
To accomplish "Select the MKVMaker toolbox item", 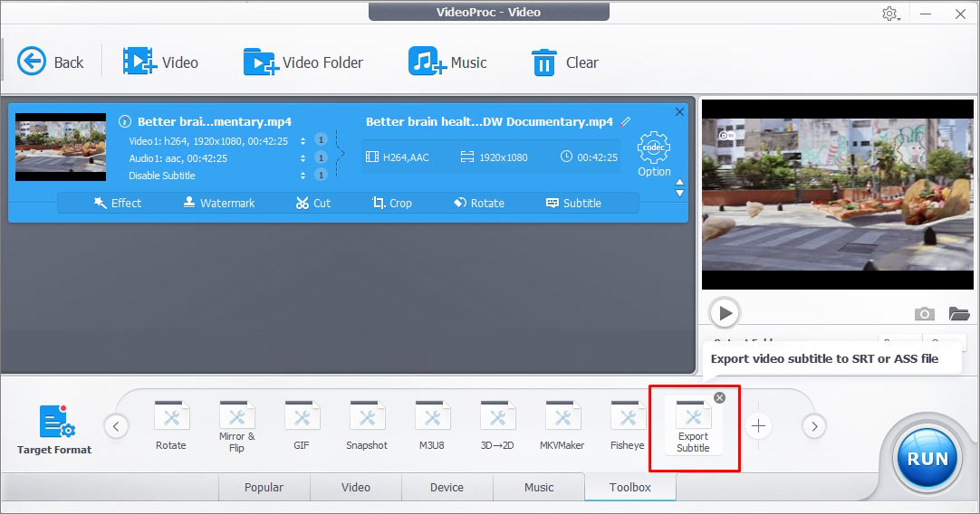I will pyautogui.click(x=562, y=426).
